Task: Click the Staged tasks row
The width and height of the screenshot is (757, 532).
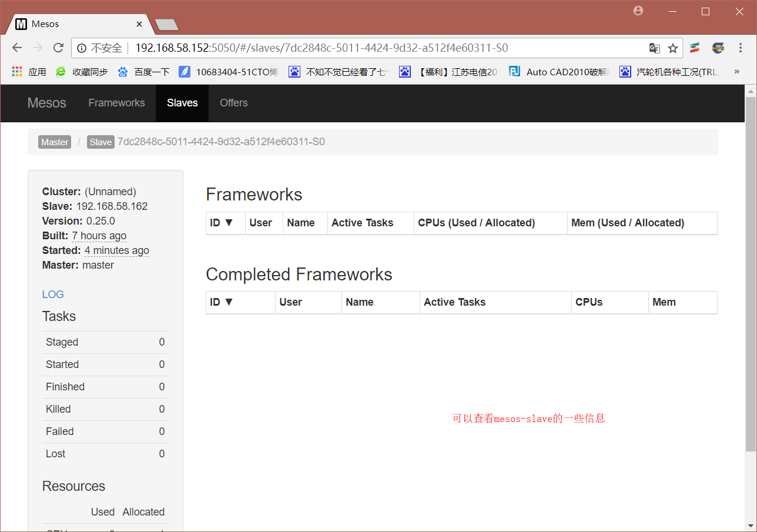Action: tap(105, 342)
